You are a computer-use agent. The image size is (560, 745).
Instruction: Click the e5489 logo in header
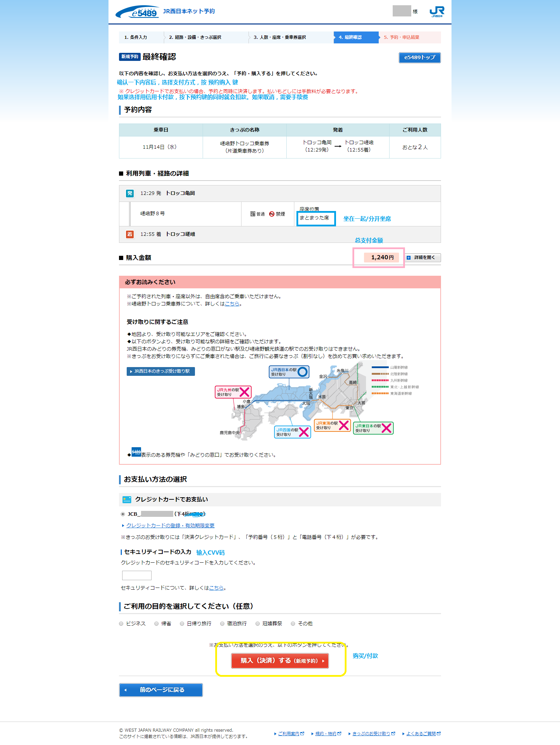pos(137,12)
